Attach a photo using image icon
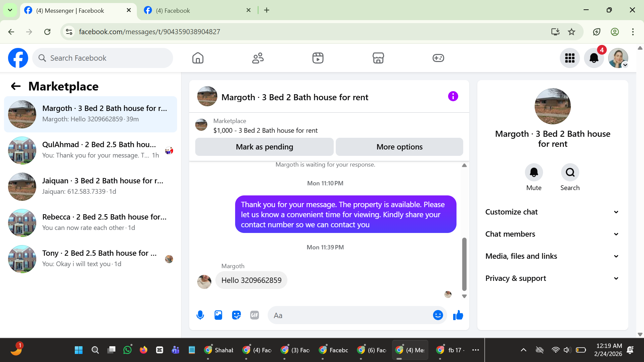 click(218, 315)
